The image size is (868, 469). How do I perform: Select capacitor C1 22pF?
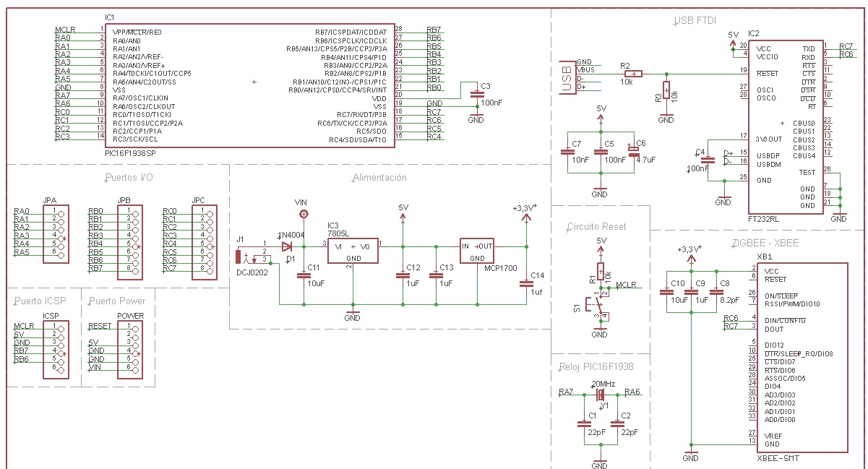point(584,424)
